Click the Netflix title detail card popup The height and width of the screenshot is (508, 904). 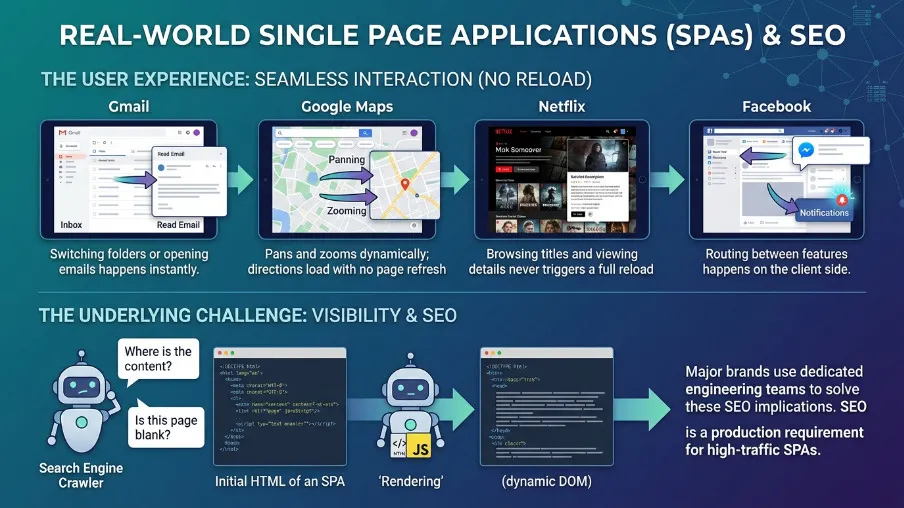pos(597,179)
